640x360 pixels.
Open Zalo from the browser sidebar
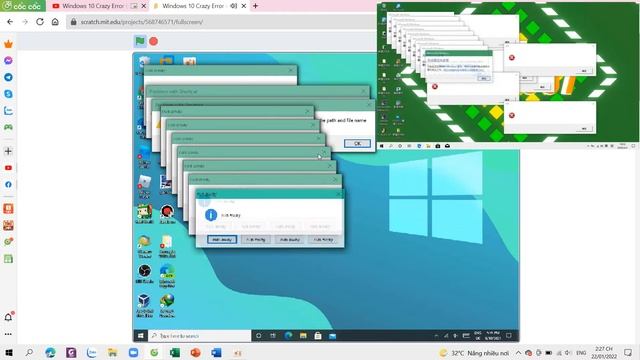coord(8,111)
